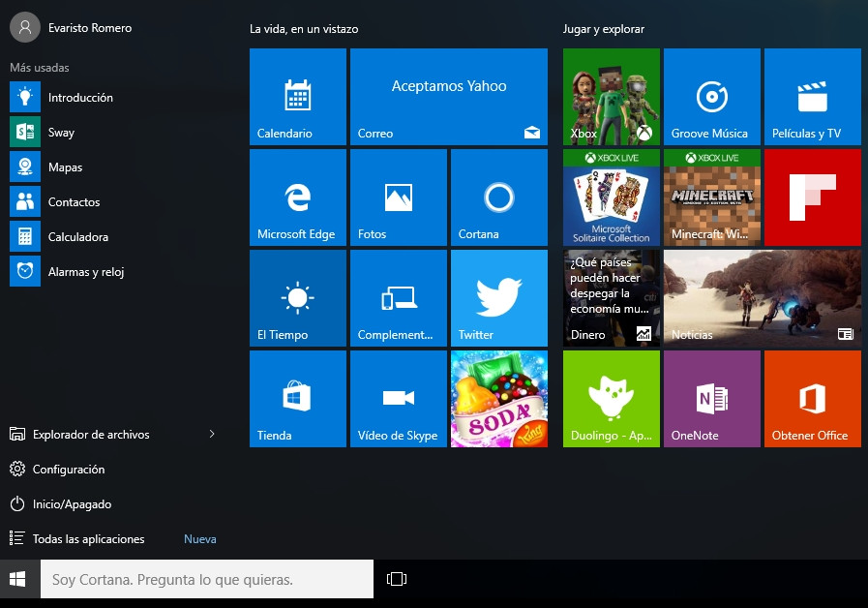
Task: Open the Cortana tile
Action: 498,198
